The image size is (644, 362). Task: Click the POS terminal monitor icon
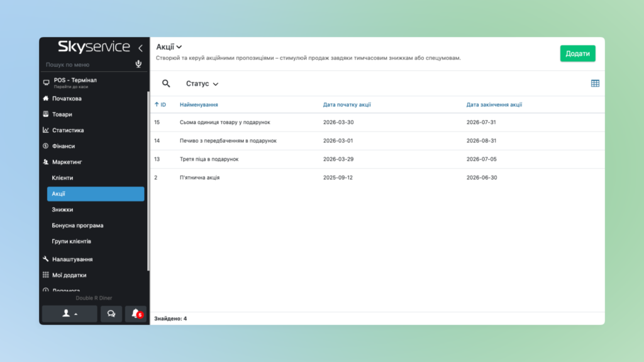pos(46,82)
